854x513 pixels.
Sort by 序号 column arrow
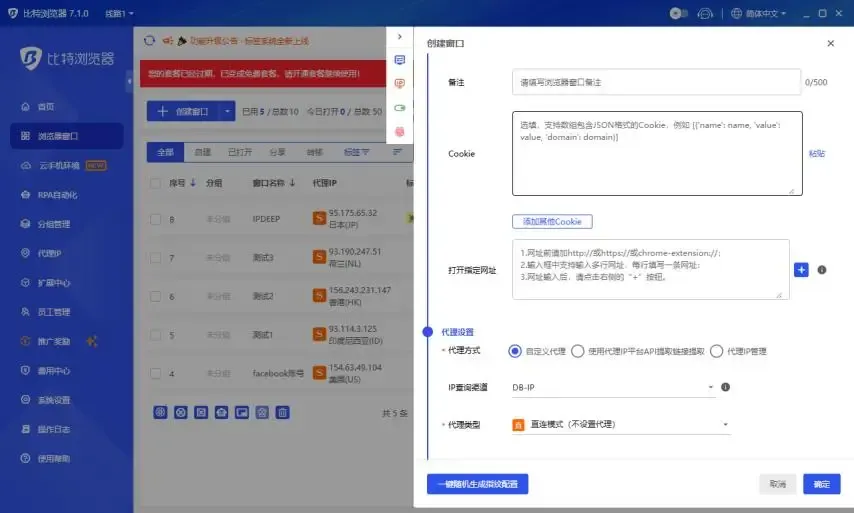(193, 183)
